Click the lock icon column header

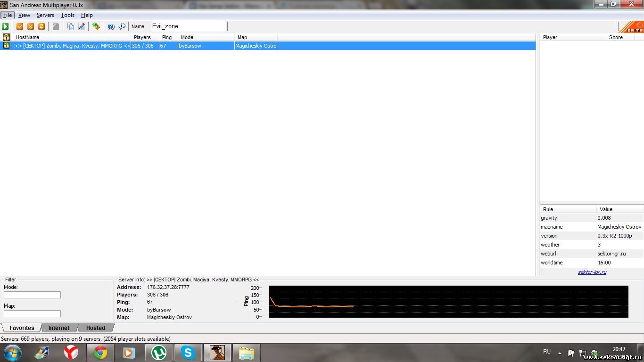click(x=7, y=37)
